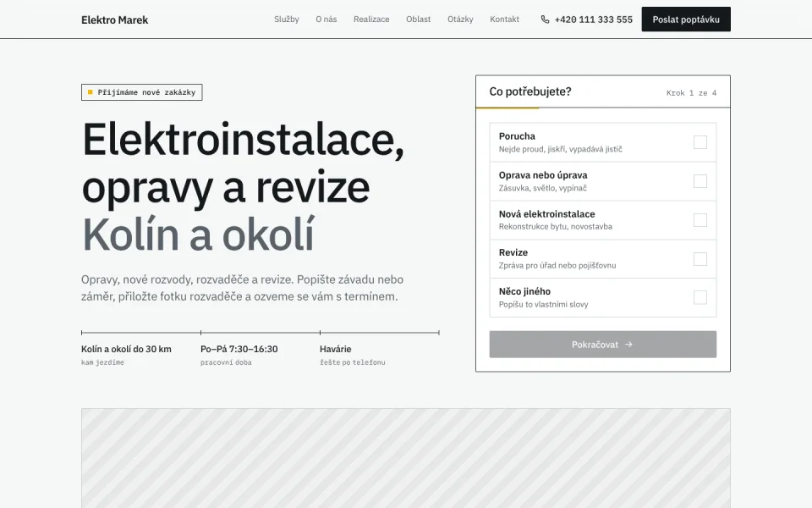Click the striped image placeholder
812x508 pixels.
point(405,458)
